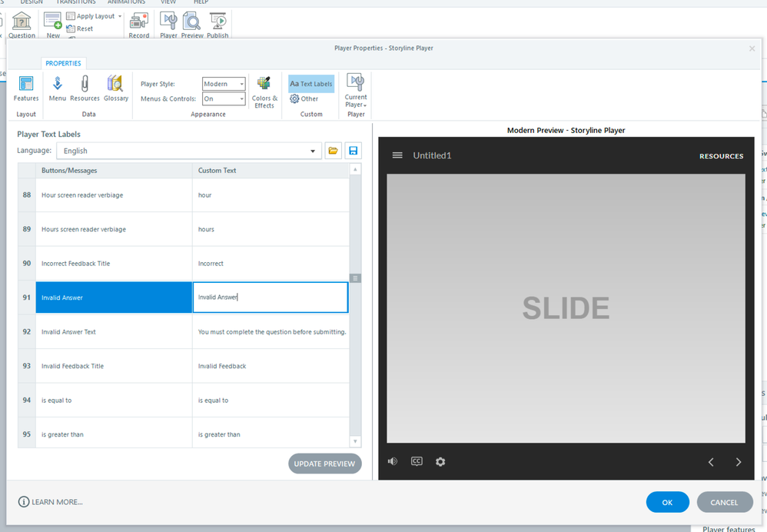The height and width of the screenshot is (532, 767).
Task: Open the Features layout icon
Action: click(x=25, y=88)
